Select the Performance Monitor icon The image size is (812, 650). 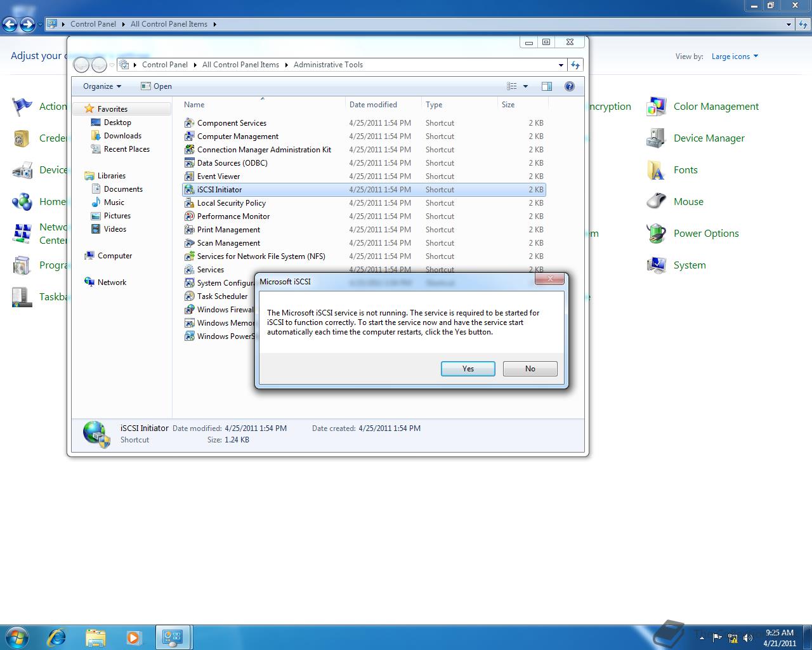189,216
